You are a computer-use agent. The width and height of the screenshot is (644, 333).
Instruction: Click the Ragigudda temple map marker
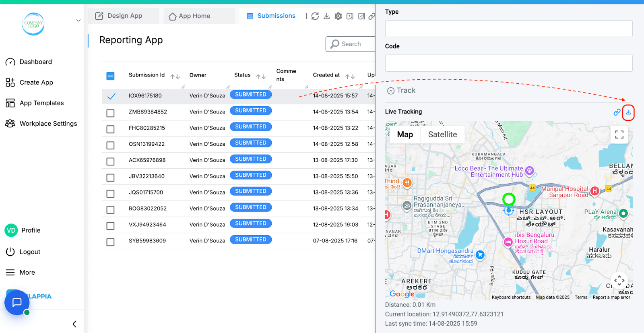pyautogui.click(x=407, y=205)
